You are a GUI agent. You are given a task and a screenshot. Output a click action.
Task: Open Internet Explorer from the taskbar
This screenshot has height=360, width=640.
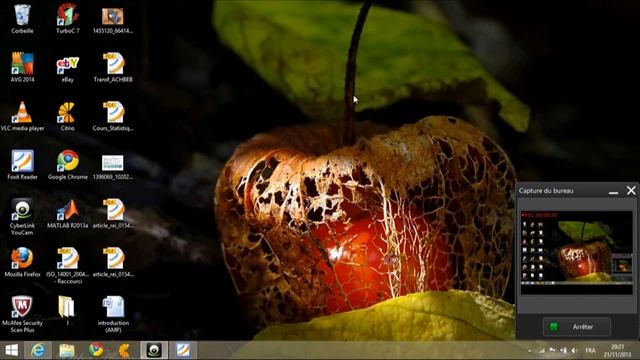click(x=38, y=350)
